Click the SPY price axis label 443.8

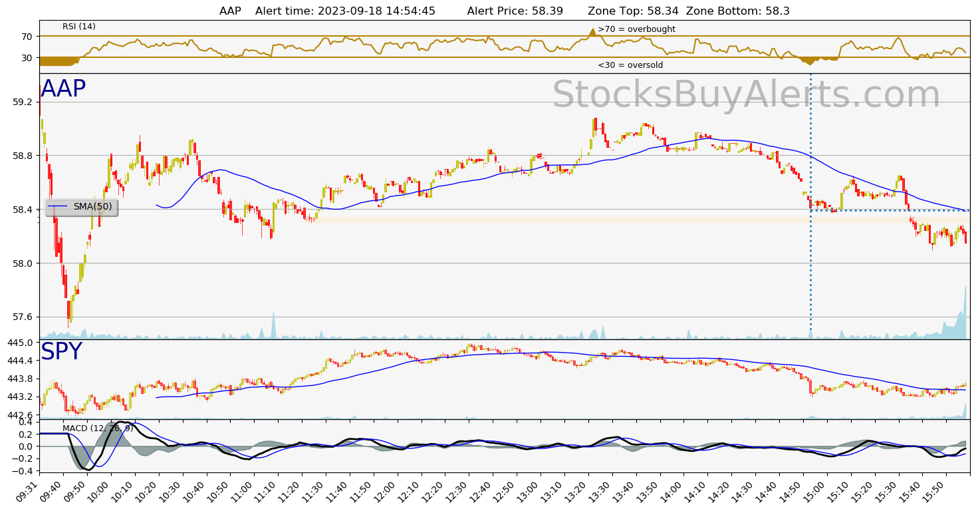(x=19, y=379)
